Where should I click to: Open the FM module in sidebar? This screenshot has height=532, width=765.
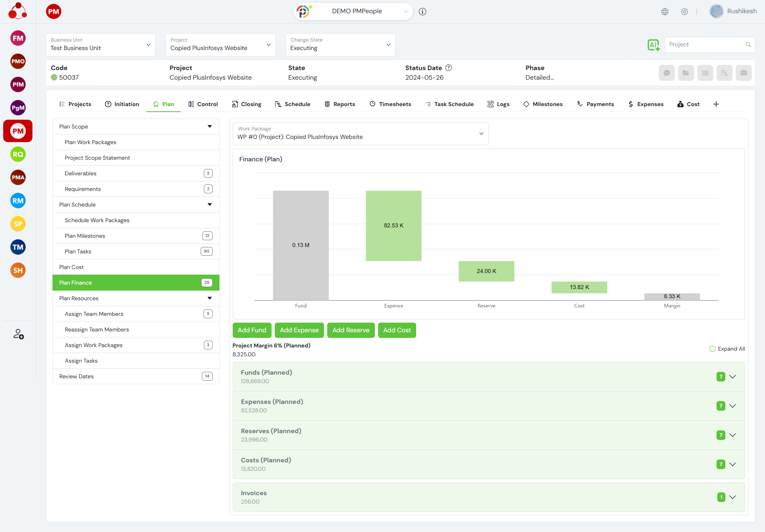[x=18, y=38]
